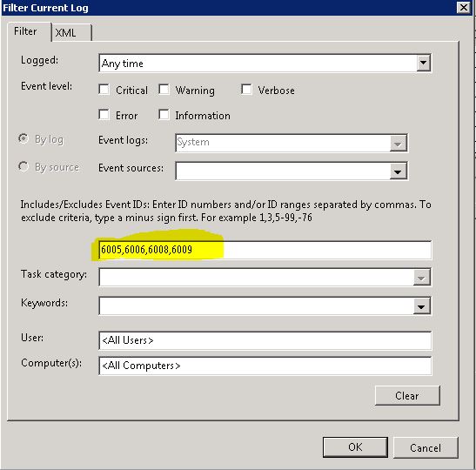Viewport: 476px width, 470px height.
Task: Tick the Verbose event level checkbox
Action: point(246,90)
